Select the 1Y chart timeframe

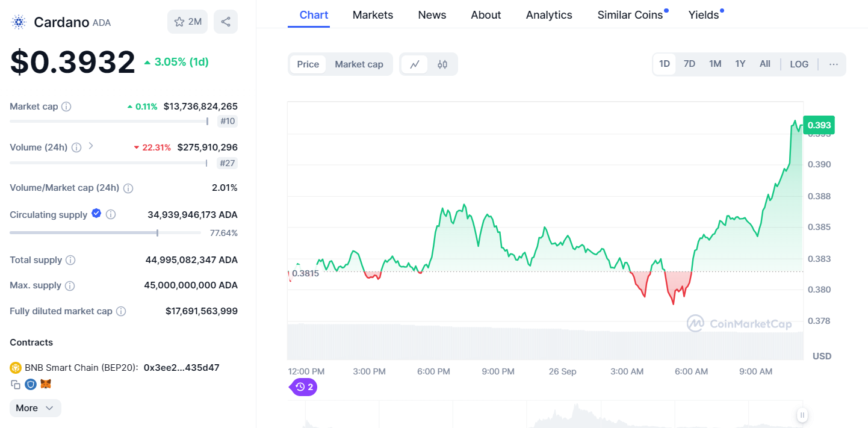pos(740,63)
